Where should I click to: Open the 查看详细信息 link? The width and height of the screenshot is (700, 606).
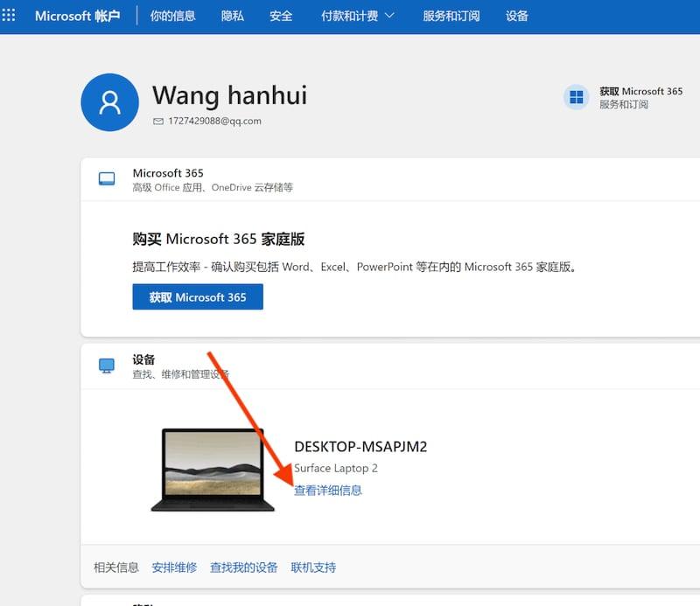coord(328,491)
